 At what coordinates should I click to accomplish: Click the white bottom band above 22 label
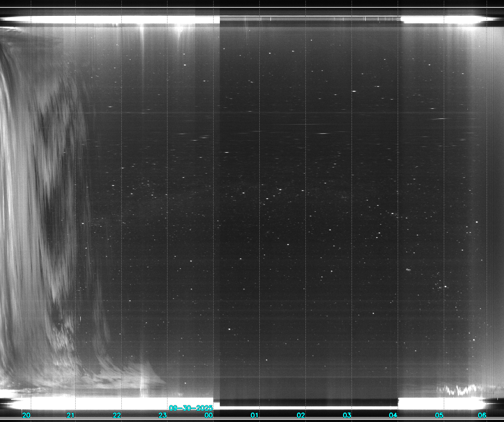point(117,403)
